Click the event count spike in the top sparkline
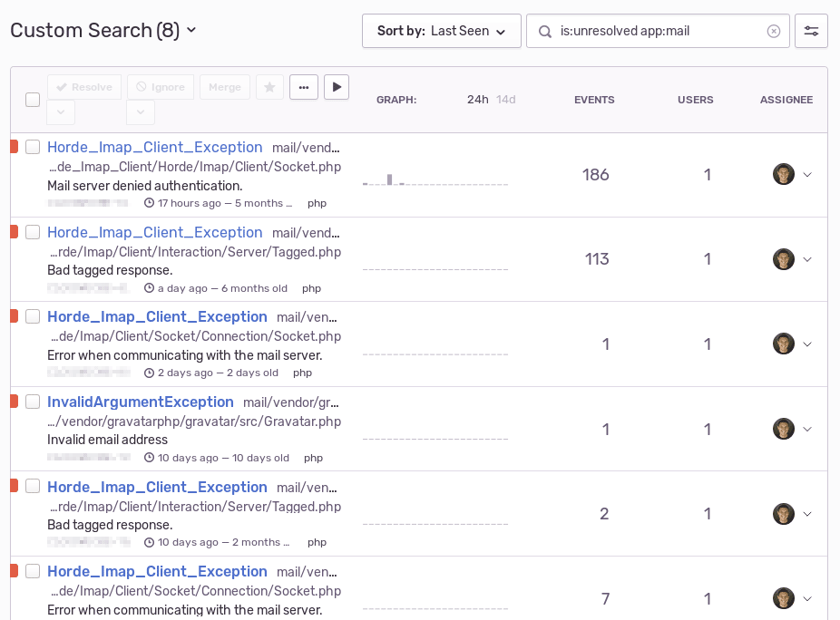The image size is (840, 620). point(391,177)
